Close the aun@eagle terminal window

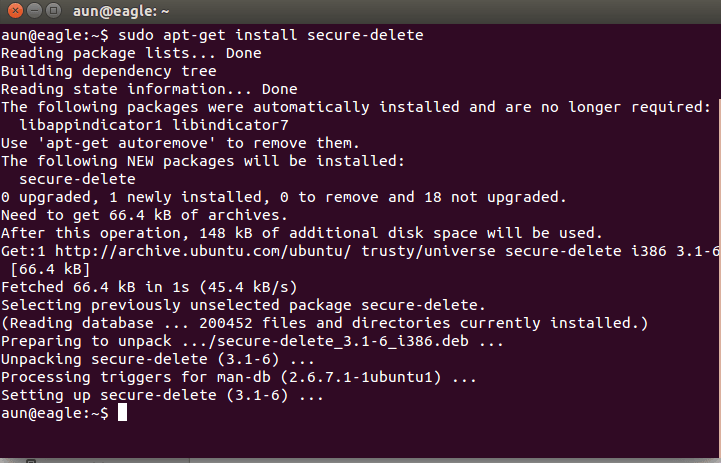pos(12,10)
